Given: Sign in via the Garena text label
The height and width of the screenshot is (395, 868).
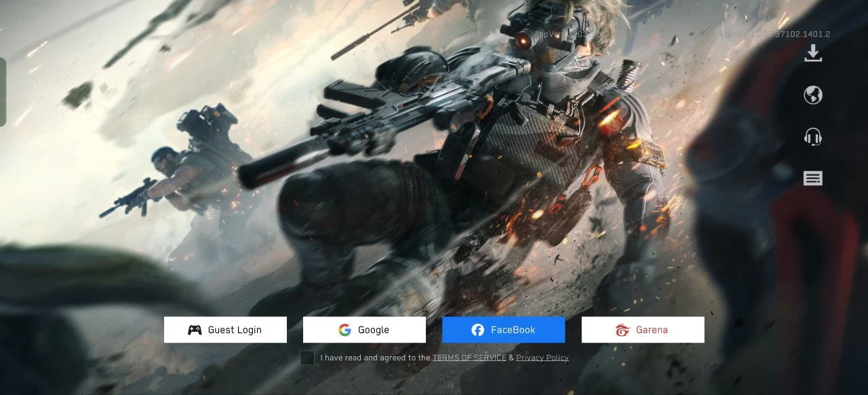Looking at the screenshot, I should coord(652,330).
